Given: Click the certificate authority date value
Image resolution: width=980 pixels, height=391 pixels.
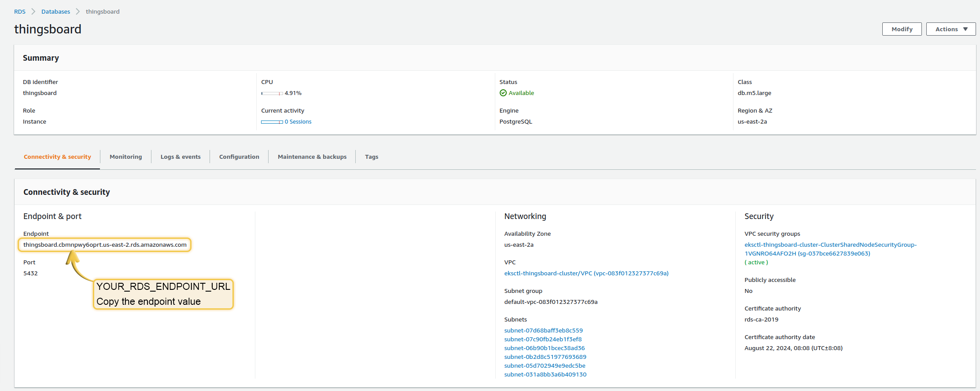Looking at the screenshot, I should pyautogui.click(x=793, y=348).
